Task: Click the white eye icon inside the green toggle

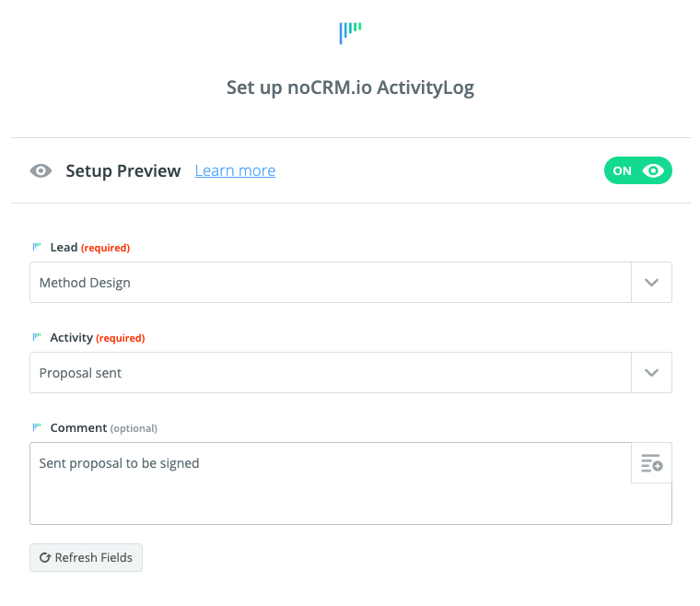Action: (654, 171)
